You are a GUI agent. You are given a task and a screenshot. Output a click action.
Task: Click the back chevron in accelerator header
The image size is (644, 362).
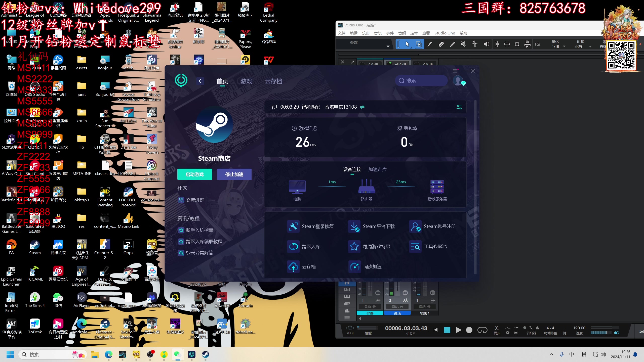coord(200,81)
